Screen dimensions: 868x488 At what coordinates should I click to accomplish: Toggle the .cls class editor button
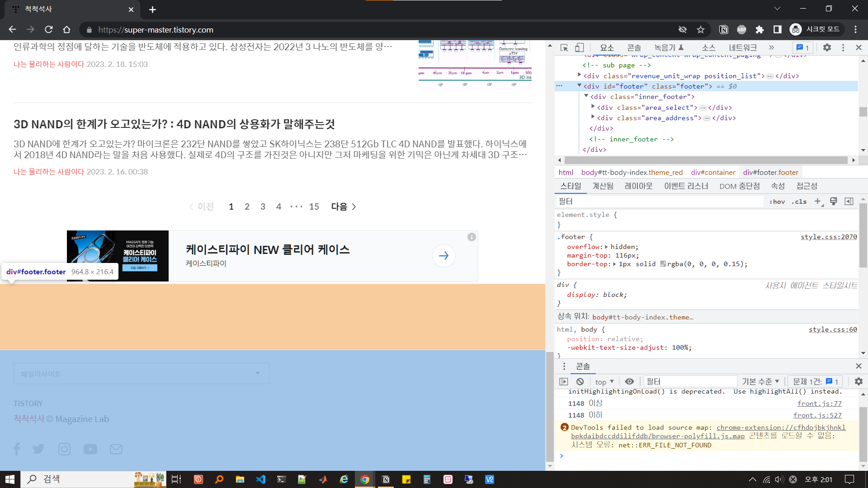[799, 202]
